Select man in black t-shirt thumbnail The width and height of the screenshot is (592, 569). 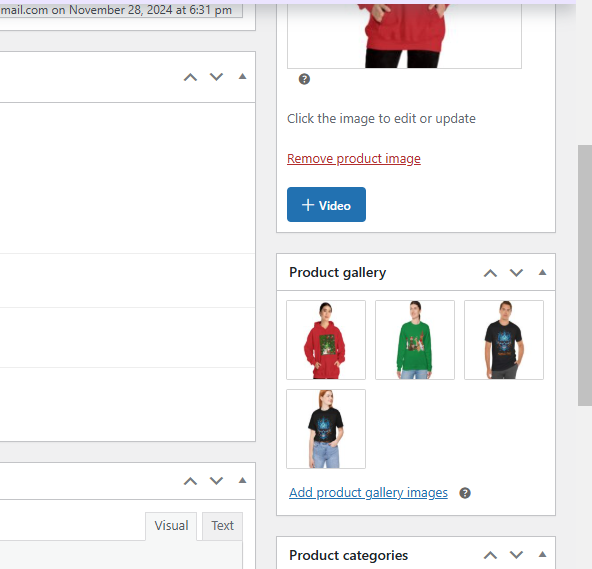tap(504, 340)
